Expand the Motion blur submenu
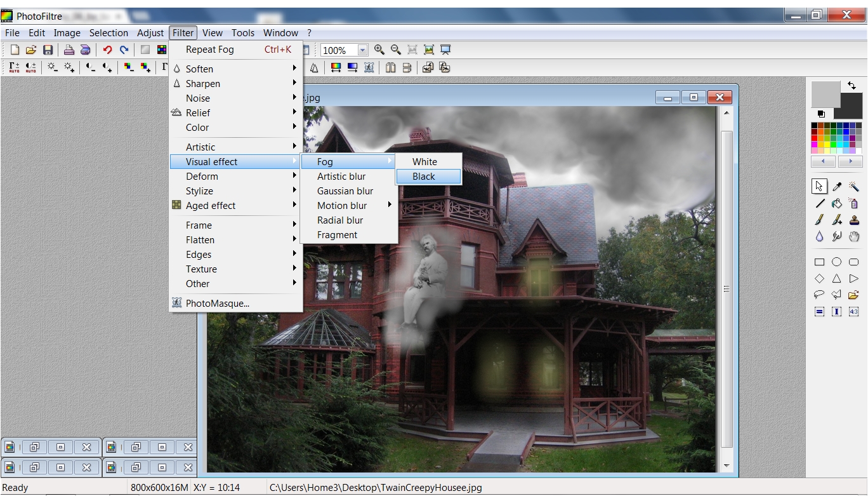868x503 pixels. (x=348, y=205)
